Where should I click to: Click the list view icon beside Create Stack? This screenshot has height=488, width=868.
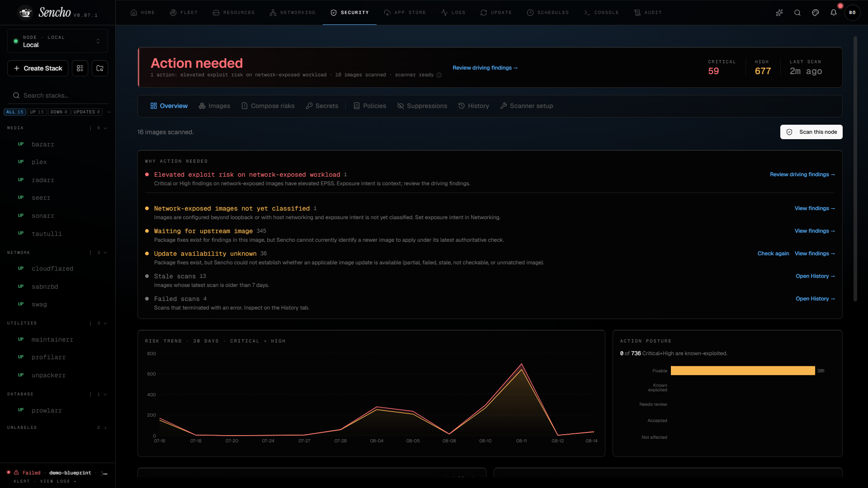(x=80, y=68)
